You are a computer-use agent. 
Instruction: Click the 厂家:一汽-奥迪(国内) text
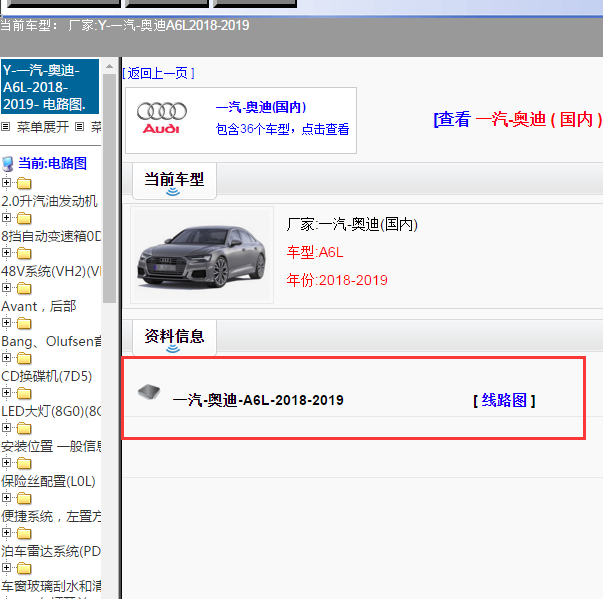(352, 225)
